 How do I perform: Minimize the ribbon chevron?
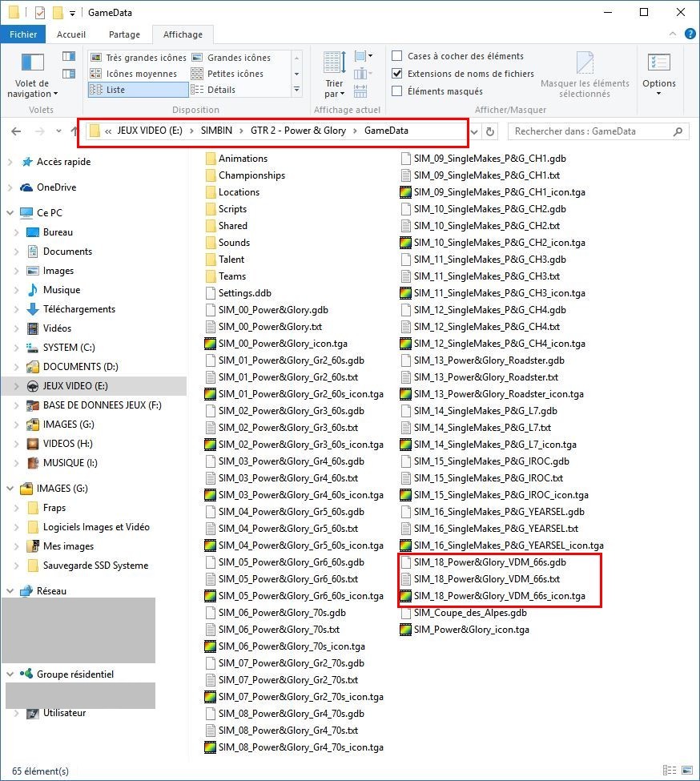673,34
